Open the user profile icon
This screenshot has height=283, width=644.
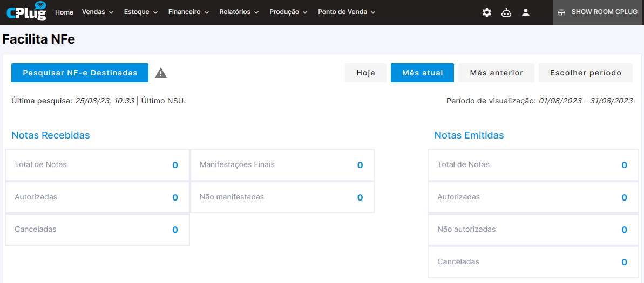point(526,12)
